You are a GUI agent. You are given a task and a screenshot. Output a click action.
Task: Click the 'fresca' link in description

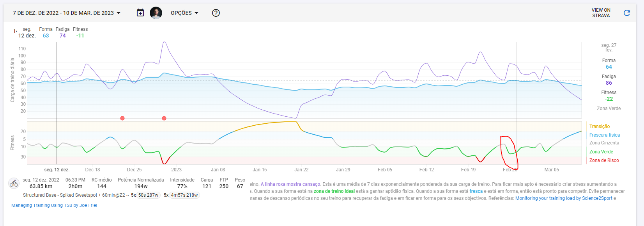pyautogui.click(x=476, y=191)
